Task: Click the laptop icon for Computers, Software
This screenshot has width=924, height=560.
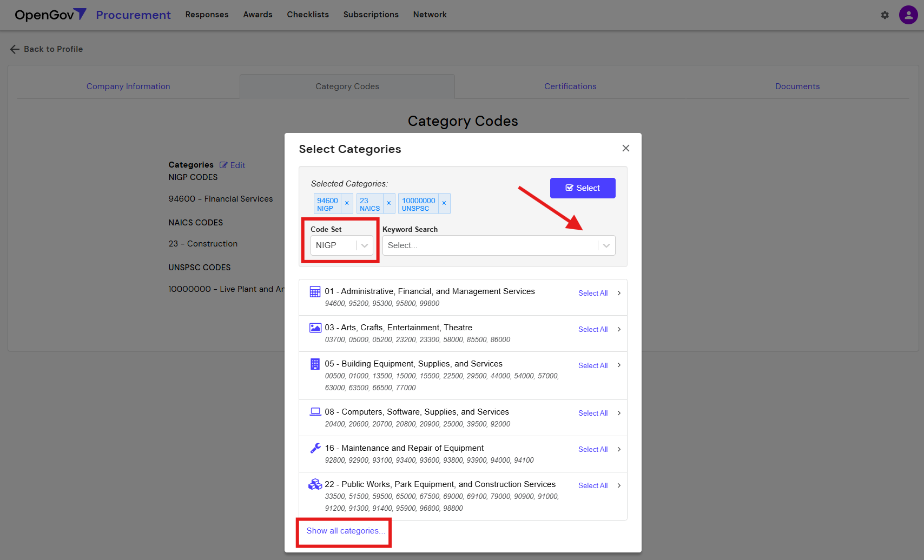Action: pos(315,412)
